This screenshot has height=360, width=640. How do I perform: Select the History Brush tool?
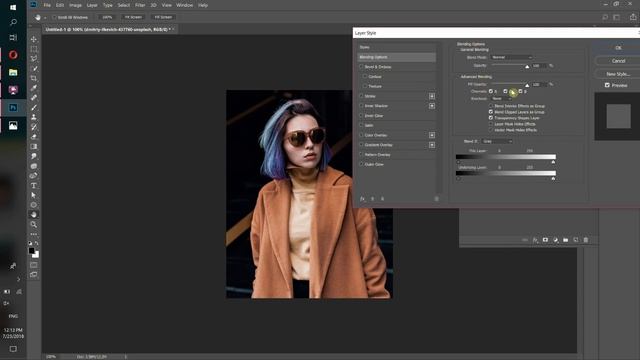tap(34, 127)
